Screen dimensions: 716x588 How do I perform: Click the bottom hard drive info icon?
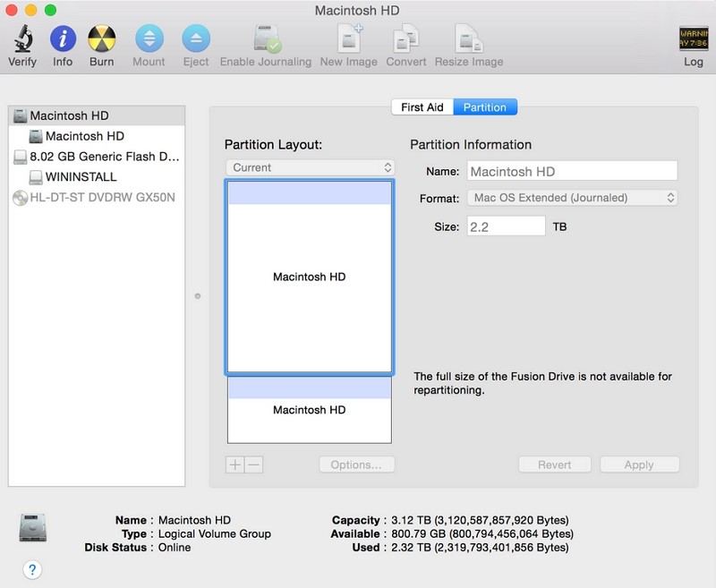point(33,527)
